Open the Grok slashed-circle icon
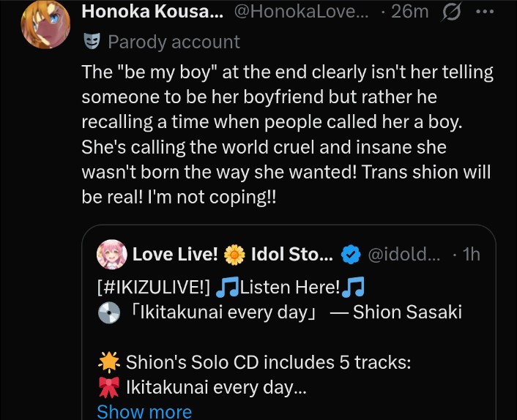The height and width of the screenshot is (420, 517). click(x=453, y=12)
